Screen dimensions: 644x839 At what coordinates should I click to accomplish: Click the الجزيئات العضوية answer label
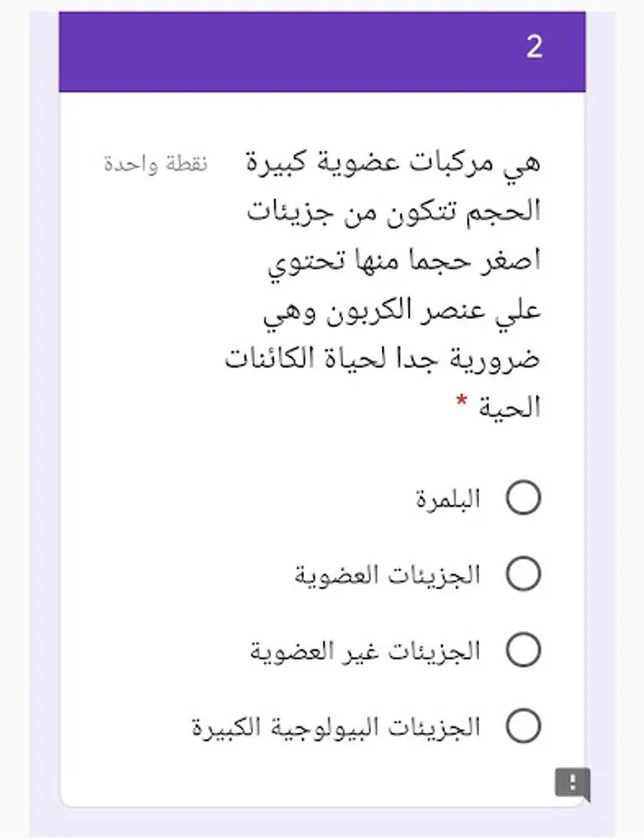pos(388,575)
